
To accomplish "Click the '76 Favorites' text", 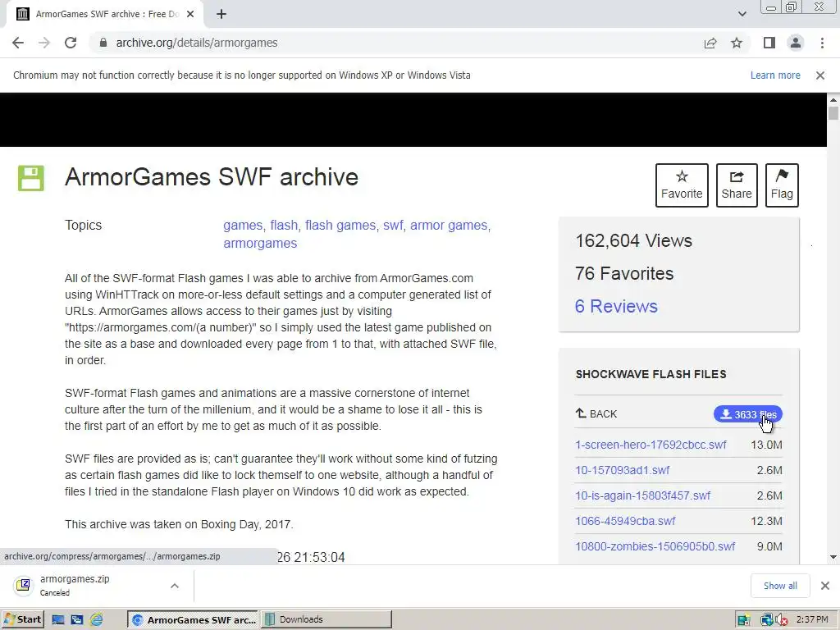I will [624, 273].
